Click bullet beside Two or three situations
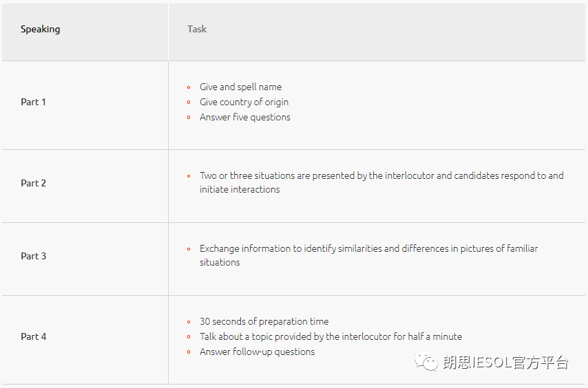 pos(189,176)
